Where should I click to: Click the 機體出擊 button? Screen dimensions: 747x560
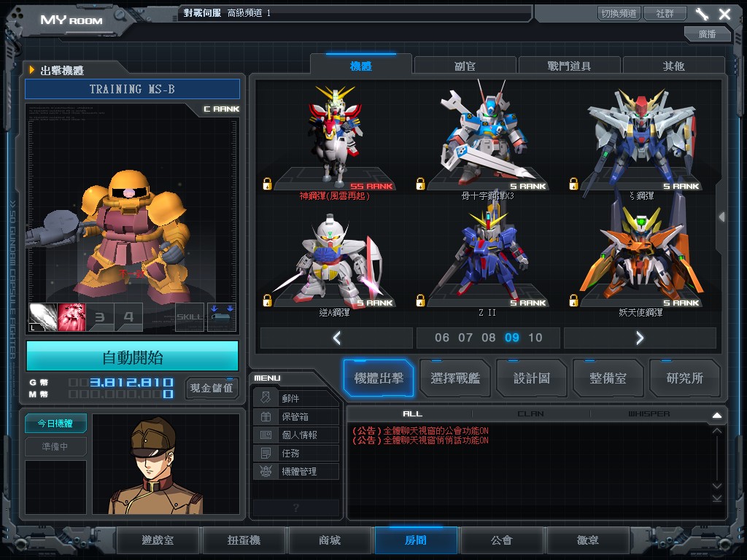point(379,378)
